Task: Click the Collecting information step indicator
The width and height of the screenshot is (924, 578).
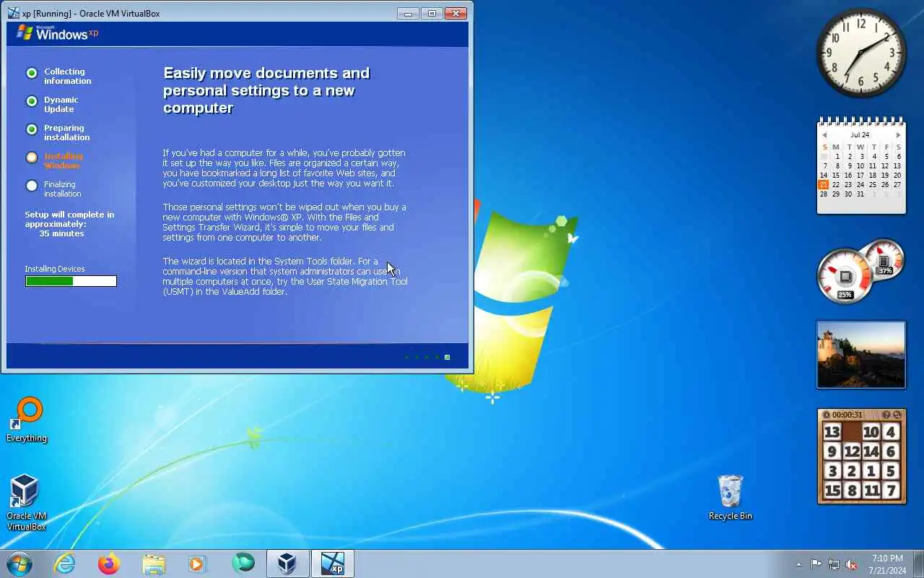Action: pyautogui.click(x=32, y=73)
